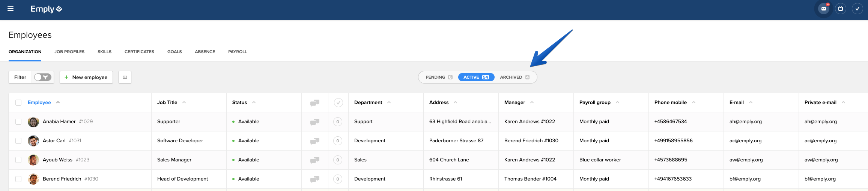868x191 pixels.
Task: Sort by Job Title column arrow
Action: click(184, 102)
